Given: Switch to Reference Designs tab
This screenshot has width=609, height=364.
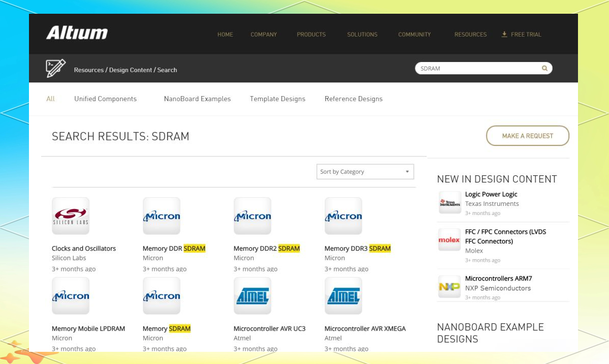Looking at the screenshot, I should 353,99.
